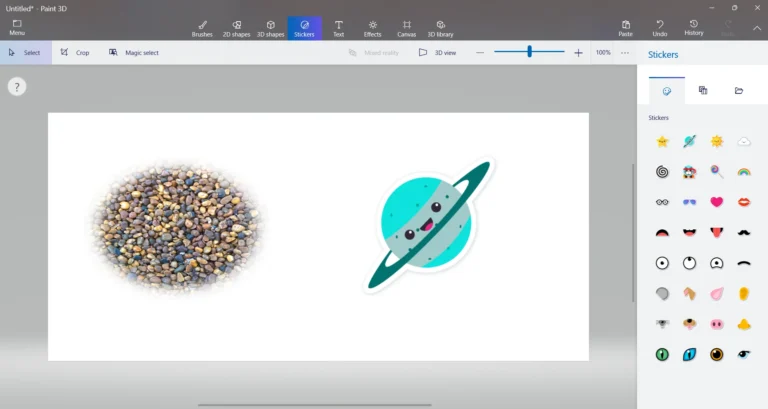Activate the Select tool
The height and width of the screenshot is (409, 768).
coord(25,52)
